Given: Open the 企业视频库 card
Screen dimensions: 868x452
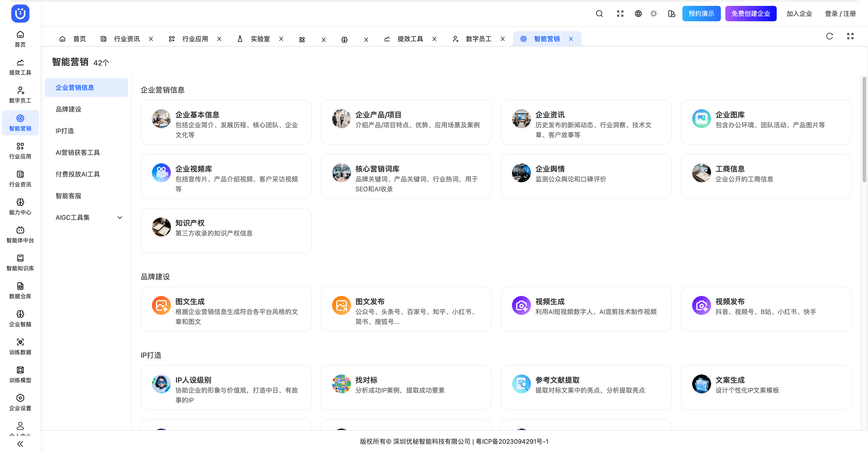Looking at the screenshot, I should pyautogui.click(x=226, y=177).
